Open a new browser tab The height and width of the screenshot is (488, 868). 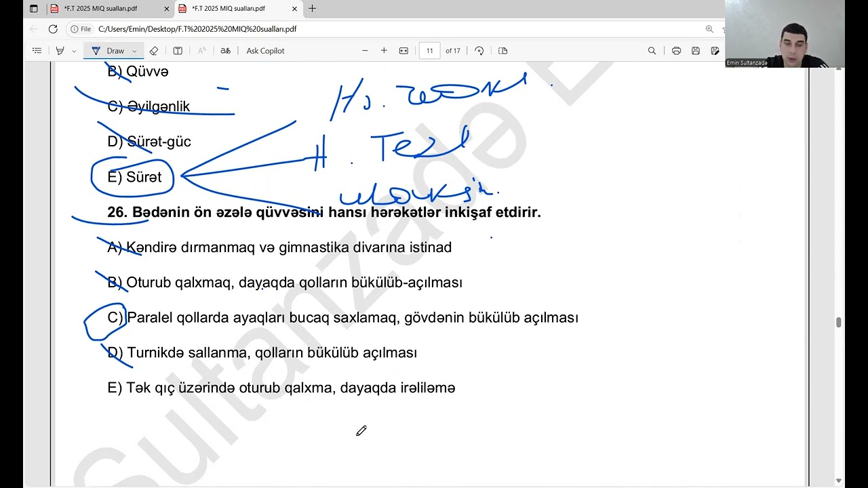tap(312, 9)
